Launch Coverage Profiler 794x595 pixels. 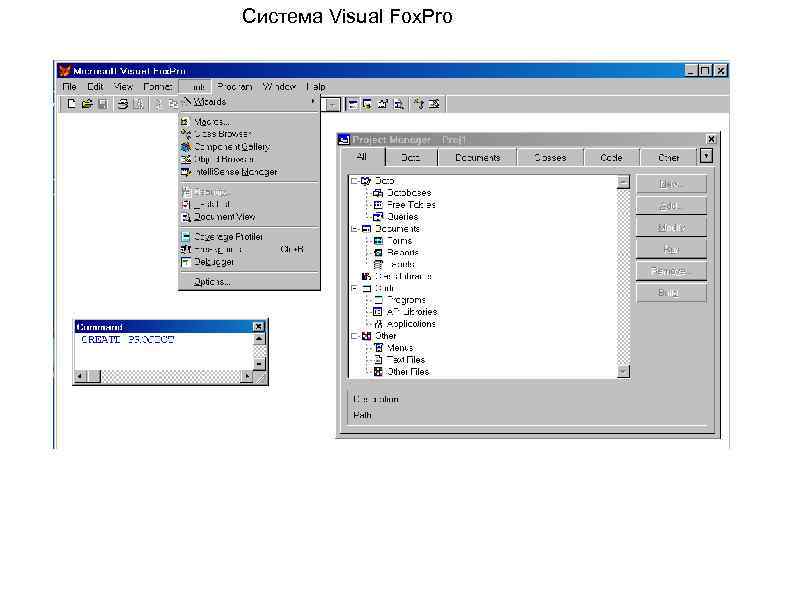(249, 236)
